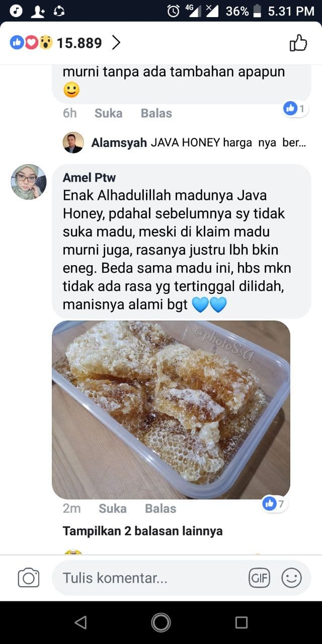Tap the thumbs-up like icon at top right
The image size is (322, 644).
(298, 43)
